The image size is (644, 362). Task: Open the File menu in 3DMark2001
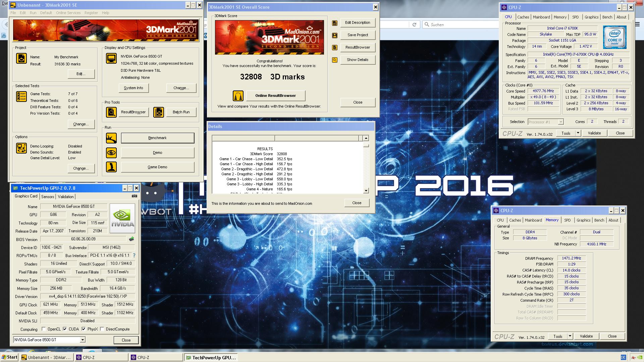13,13
